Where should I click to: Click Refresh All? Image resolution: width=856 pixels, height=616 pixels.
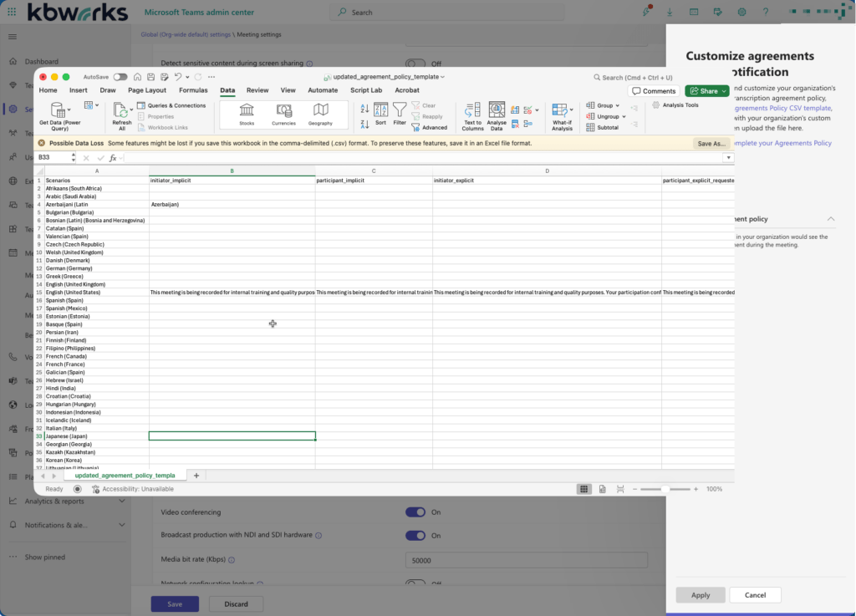(x=122, y=115)
